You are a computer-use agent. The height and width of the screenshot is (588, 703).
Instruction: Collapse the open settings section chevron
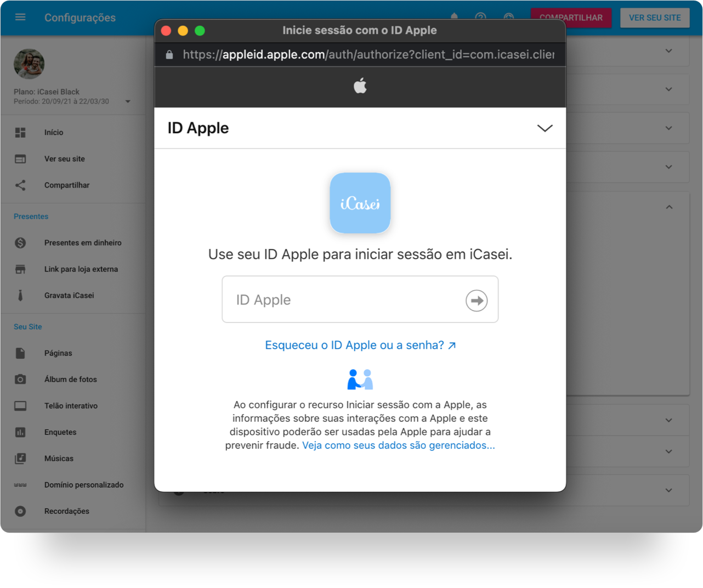click(x=669, y=207)
